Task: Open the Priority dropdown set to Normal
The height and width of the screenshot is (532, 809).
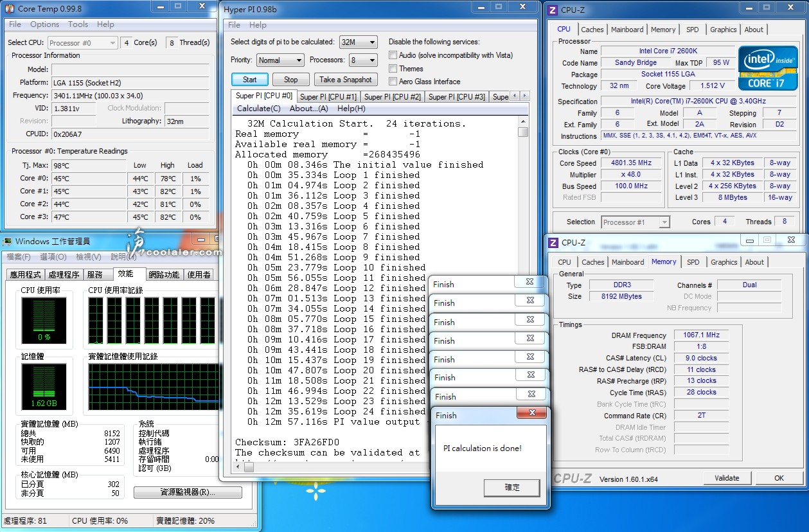Action: tap(280, 60)
